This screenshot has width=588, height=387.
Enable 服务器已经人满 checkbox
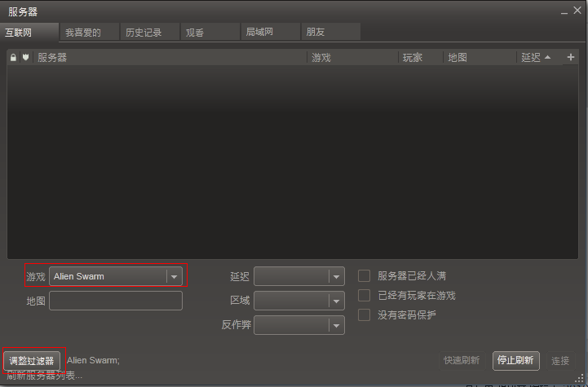click(x=365, y=276)
